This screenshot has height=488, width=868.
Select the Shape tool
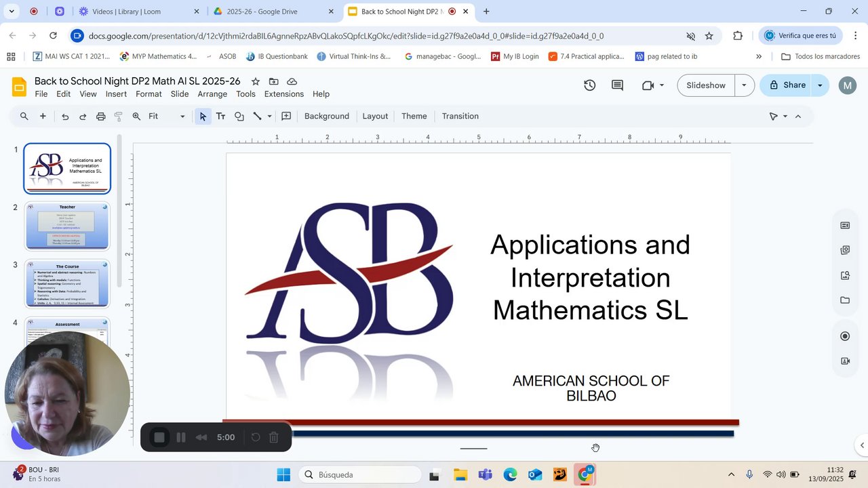(x=239, y=117)
